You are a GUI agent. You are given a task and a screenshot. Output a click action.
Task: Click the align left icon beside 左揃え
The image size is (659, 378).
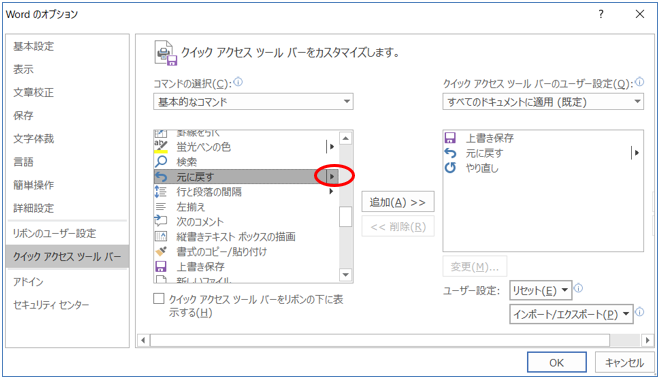pos(161,206)
